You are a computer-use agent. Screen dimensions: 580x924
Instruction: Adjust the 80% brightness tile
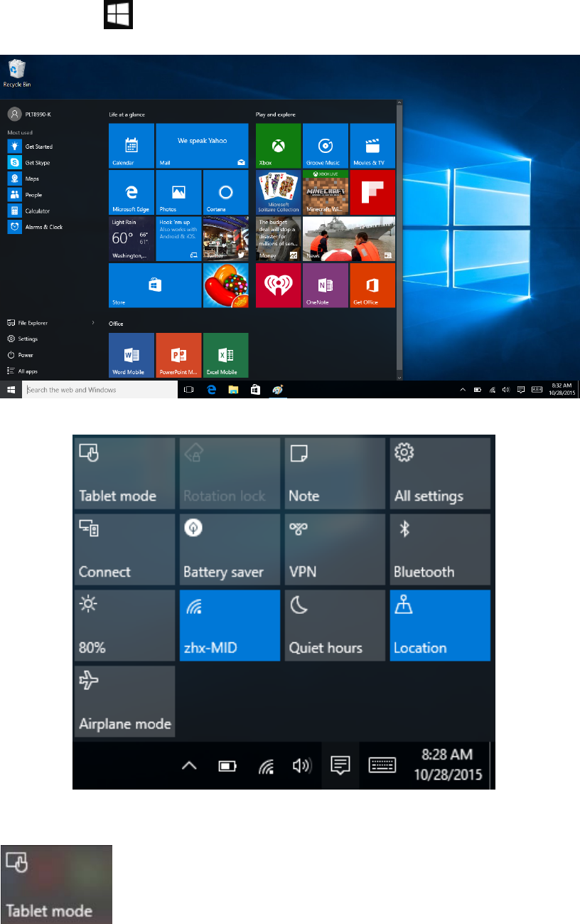pyautogui.click(x=124, y=625)
